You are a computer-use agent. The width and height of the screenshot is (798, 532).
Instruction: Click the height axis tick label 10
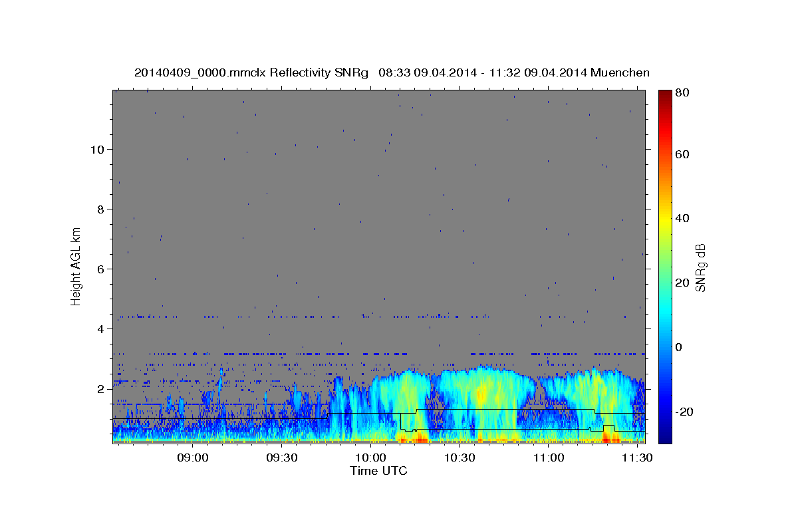(98, 149)
